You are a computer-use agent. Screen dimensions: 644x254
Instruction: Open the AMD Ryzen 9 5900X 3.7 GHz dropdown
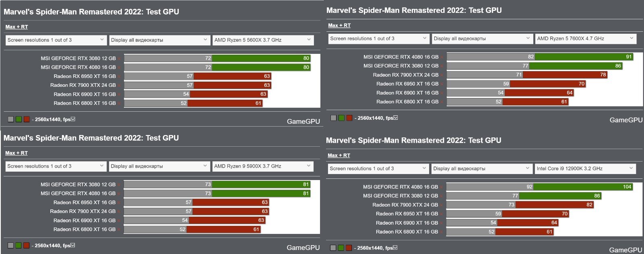click(263, 166)
